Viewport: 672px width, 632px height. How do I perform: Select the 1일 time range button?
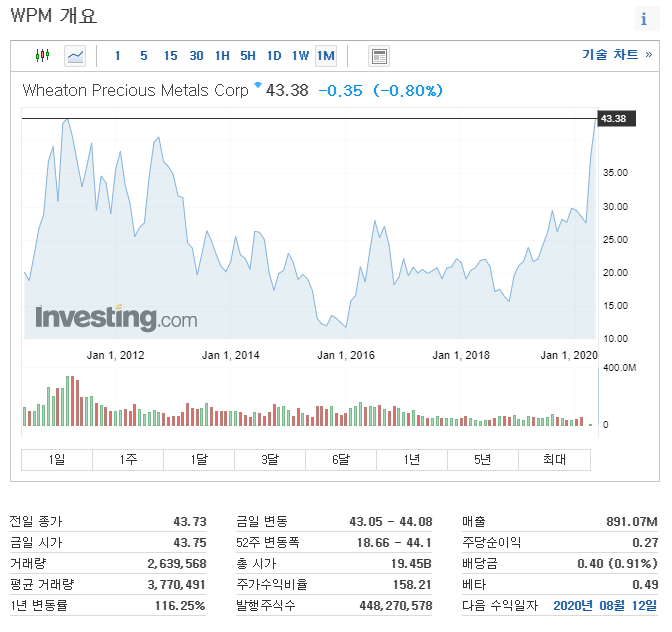pyautogui.click(x=57, y=460)
